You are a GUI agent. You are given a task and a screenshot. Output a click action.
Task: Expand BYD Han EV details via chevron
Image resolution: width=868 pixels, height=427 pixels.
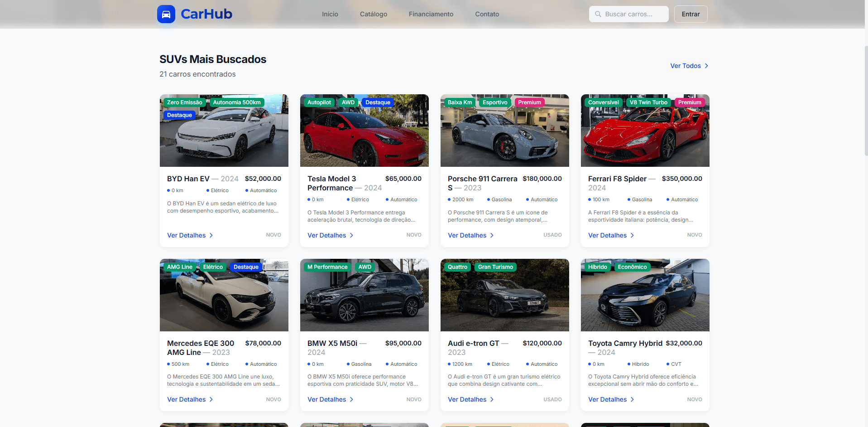211,235
